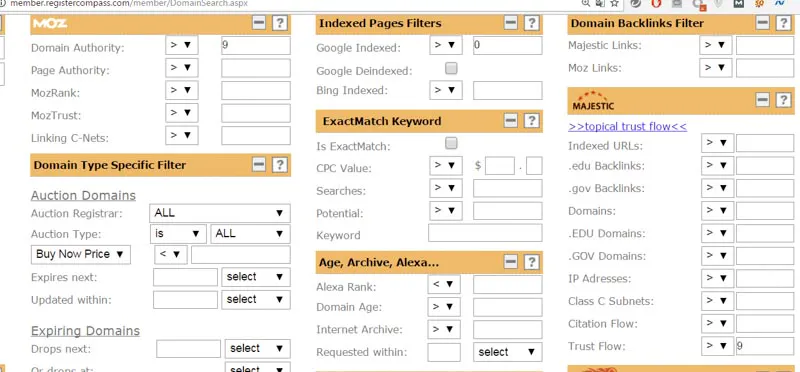The image size is (800, 372).
Task: Click the Trust Flow value field
Action: tap(765, 346)
